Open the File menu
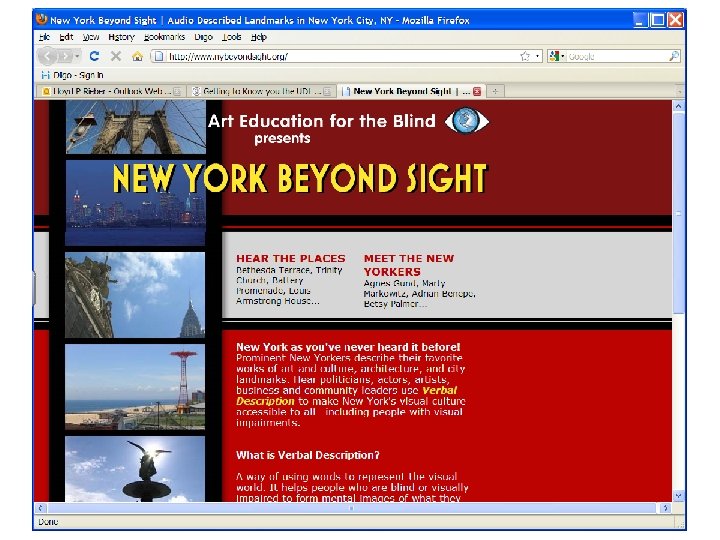Screen dimensions: 720x540 pos(44,37)
